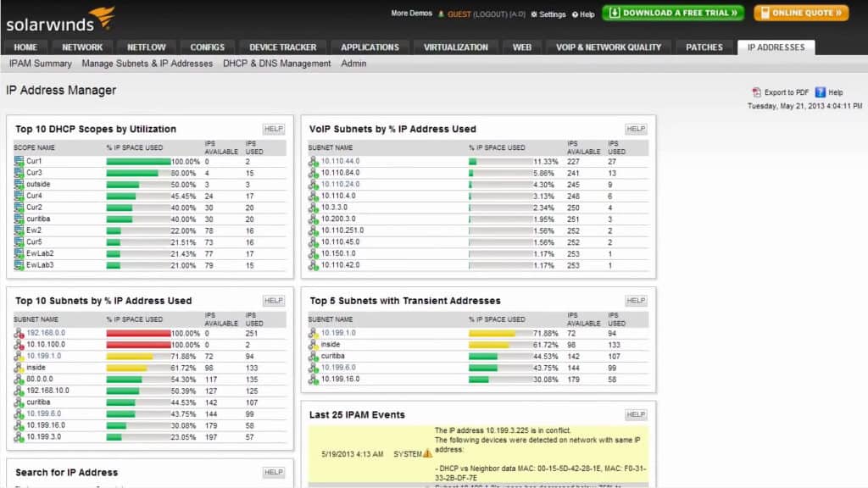
Task: Click the Ew2 scope icon
Action: (x=19, y=230)
